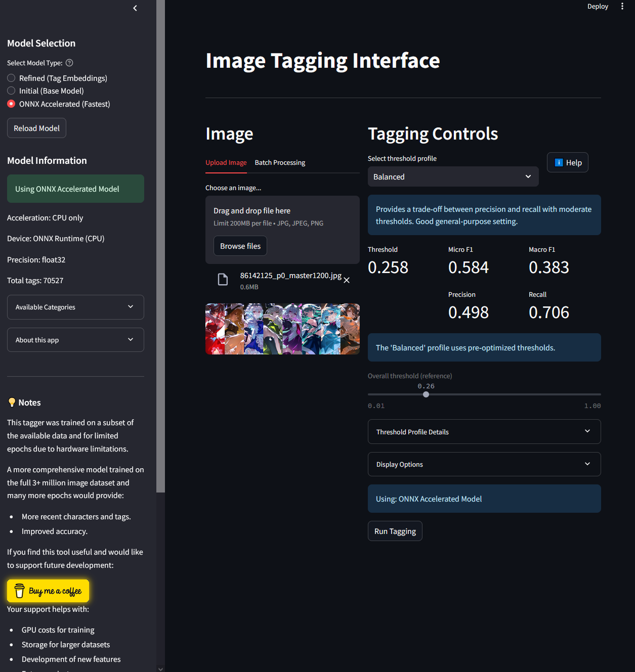Click the 'Balanced' profile uses pre-optimized thresholds note
The height and width of the screenshot is (672, 635).
pos(484,347)
